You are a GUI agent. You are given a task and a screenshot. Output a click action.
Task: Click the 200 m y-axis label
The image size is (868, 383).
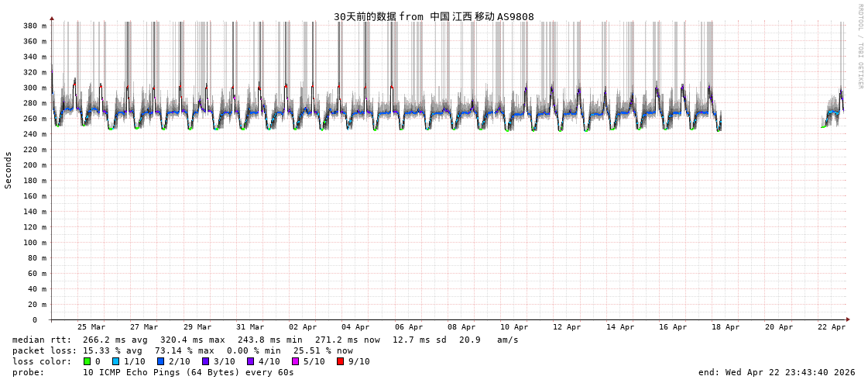(x=30, y=165)
